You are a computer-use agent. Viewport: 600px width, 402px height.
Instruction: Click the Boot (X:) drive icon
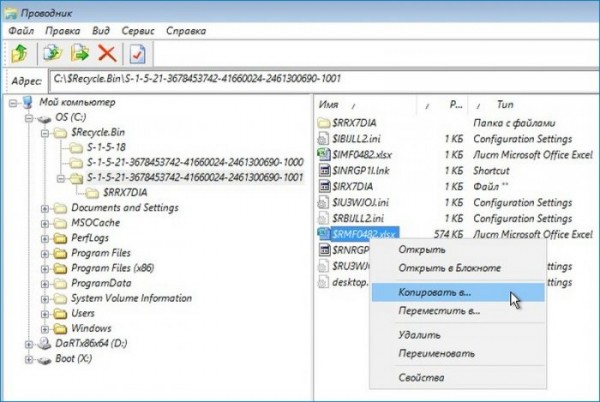click(44, 360)
